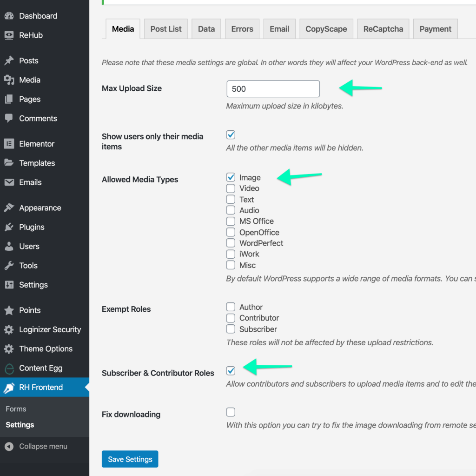Click the Appearance paintbrush icon
The height and width of the screenshot is (476, 476).
click(9, 208)
